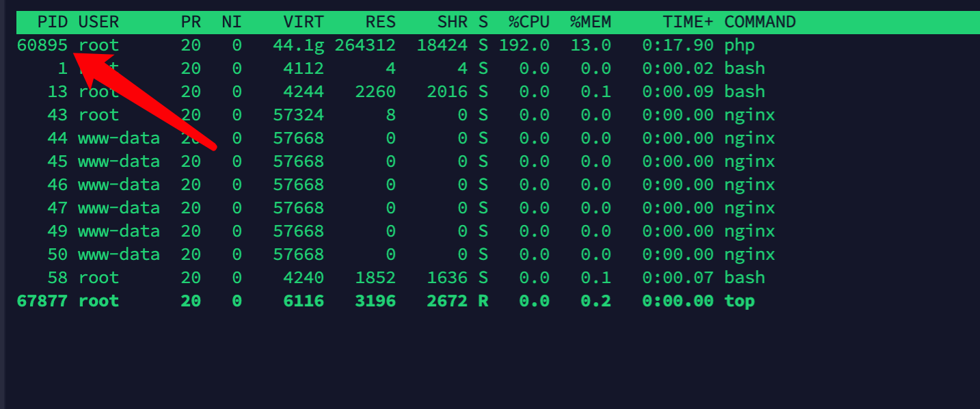Click www-data user for PID 47
Image resolution: width=980 pixels, height=409 pixels.
tap(119, 208)
